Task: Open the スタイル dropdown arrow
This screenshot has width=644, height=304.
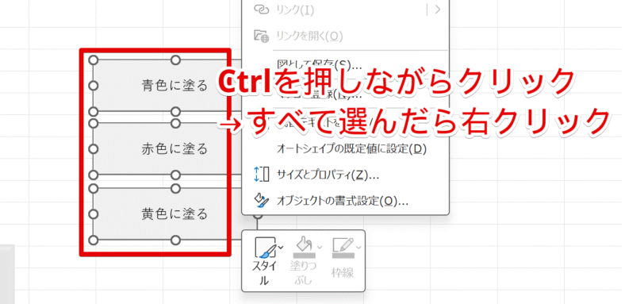Action: point(281,248)
